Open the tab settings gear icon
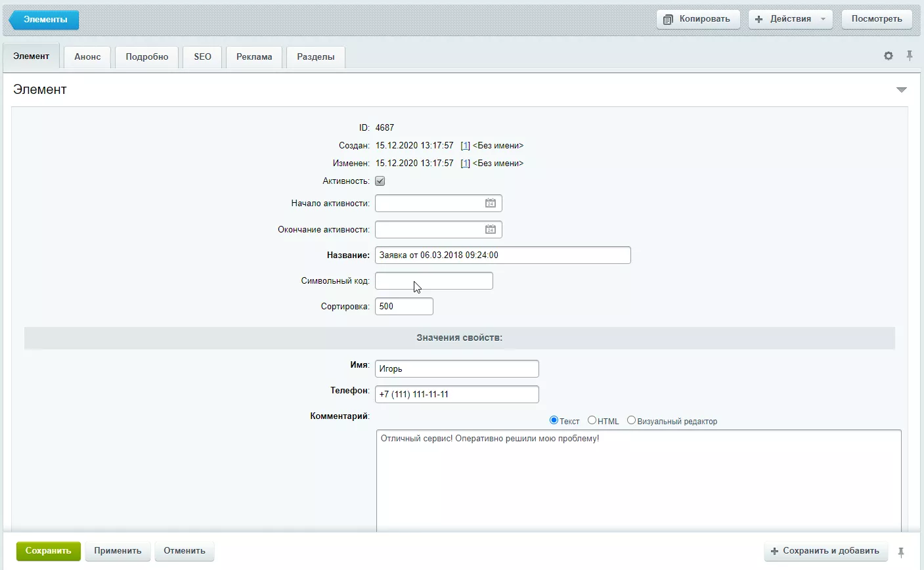This screenshot has height=570, width=924. coord(889,56)
